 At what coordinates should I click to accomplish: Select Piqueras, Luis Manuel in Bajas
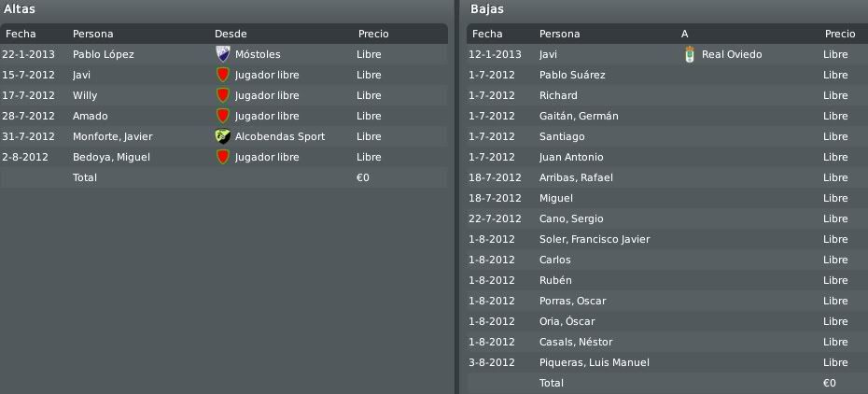[x=665, y=362]
